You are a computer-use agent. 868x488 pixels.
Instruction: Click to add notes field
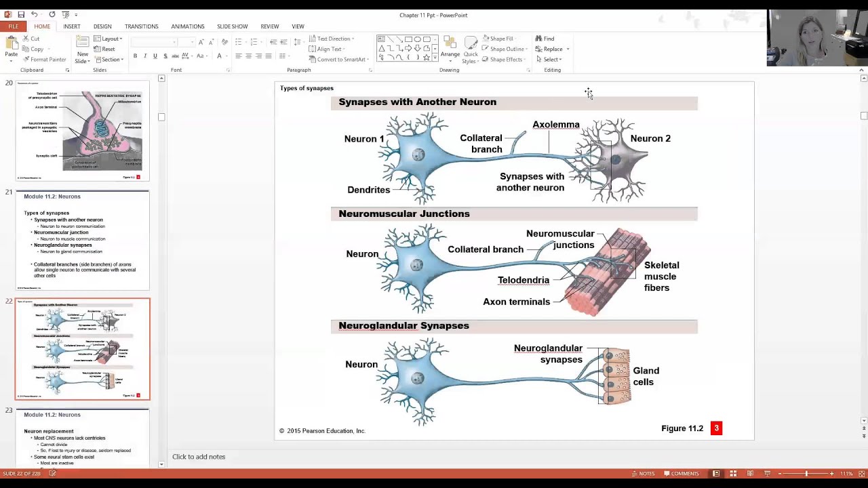pos(199,456)
